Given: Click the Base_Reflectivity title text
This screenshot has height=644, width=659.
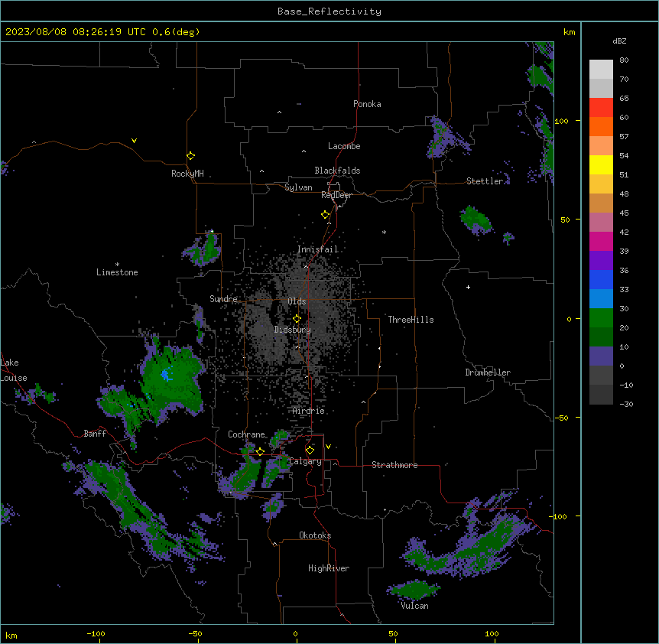Looking at the screenshot, I should 329,11.
